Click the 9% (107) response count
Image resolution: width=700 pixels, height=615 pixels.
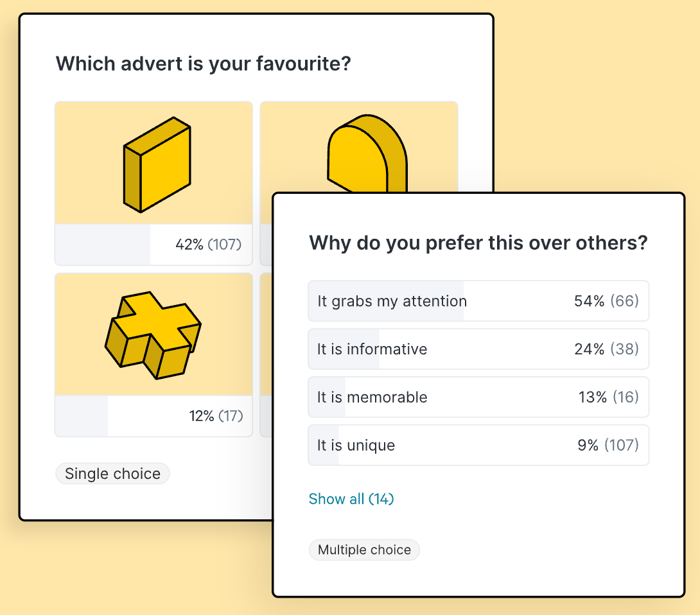point(608,446)
